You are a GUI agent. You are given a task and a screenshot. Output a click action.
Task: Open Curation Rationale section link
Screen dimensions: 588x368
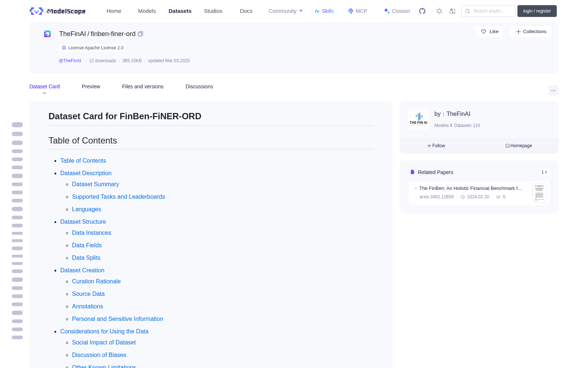[x=96, y=281]
